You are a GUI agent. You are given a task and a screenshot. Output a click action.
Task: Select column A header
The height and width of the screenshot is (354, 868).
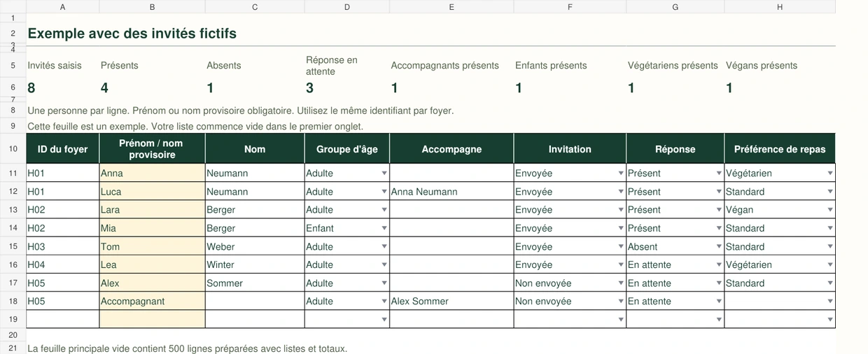63,6
